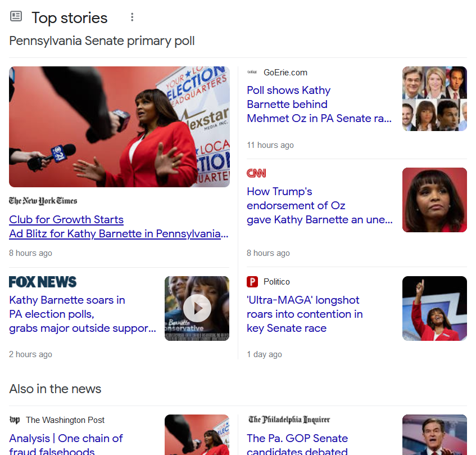Click The Washington Post source name
Image resolution: width=476 pixels, height=455 pixels.
click(65, 420)
